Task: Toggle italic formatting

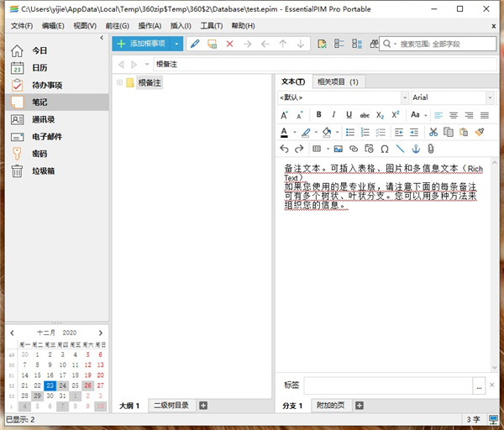Action: [x=333, y=114]
